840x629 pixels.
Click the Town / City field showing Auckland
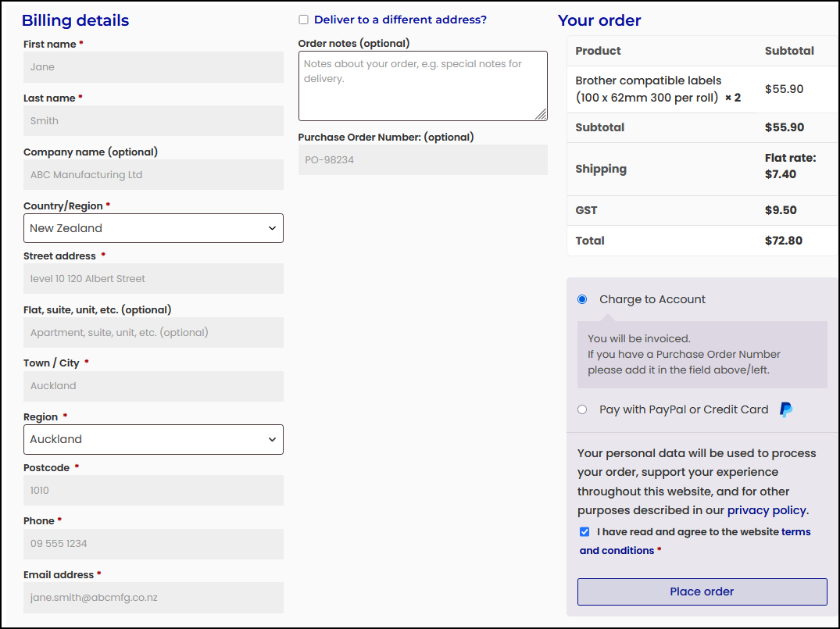tap(153, 386)
